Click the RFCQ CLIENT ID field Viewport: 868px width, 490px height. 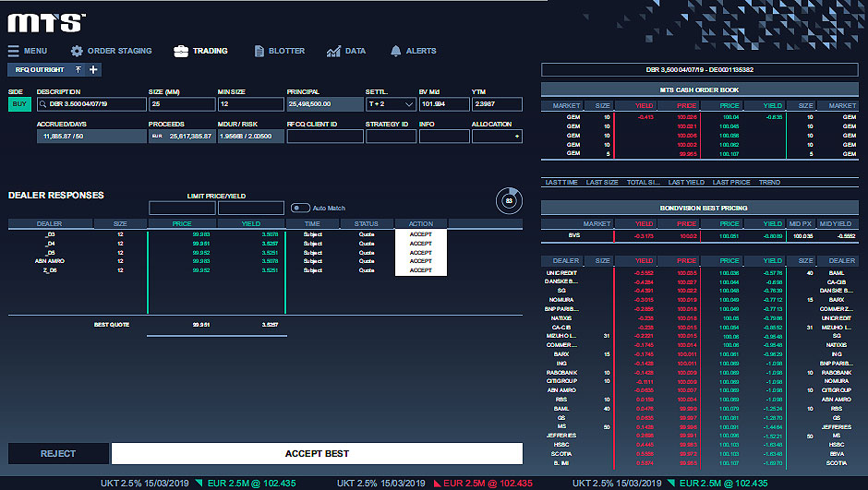(325, 136)
